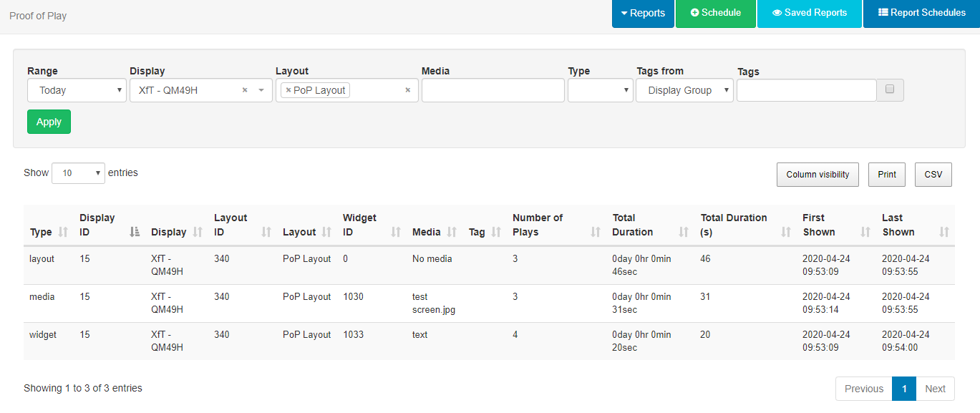The height and width of the screenshot is (413, 980).
Task: Expand the Tags from Display Group dropdown
Action: [x=684, y=90]
